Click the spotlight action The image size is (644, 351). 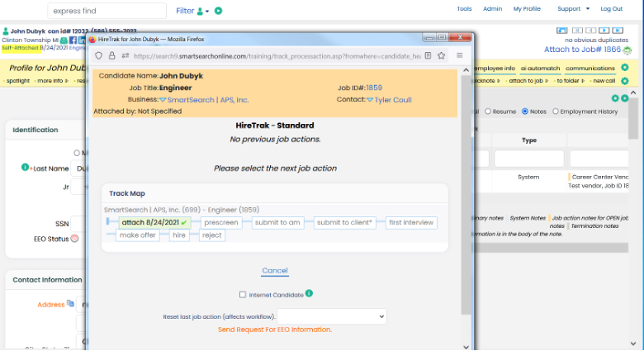17,81
